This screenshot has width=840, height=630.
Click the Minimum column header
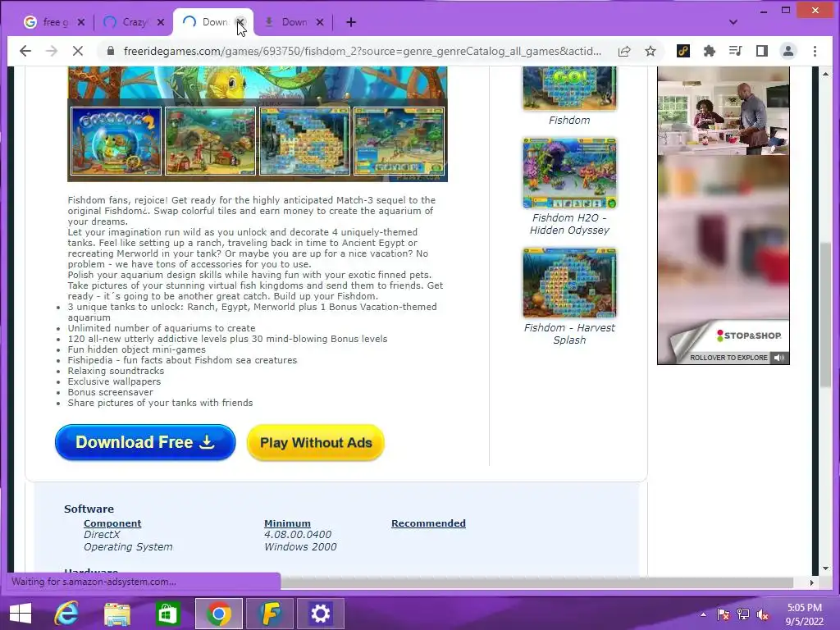tap(287, 523)
